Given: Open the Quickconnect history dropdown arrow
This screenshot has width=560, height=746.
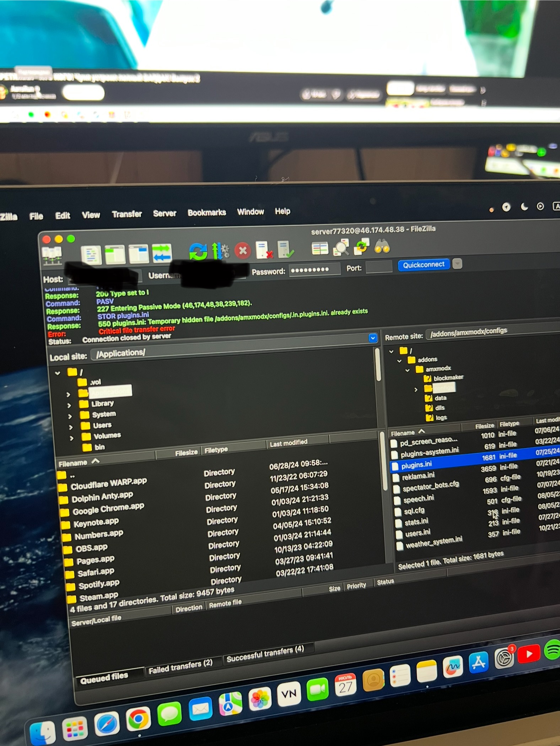Looking at the screenshot, I should (457, 264).
